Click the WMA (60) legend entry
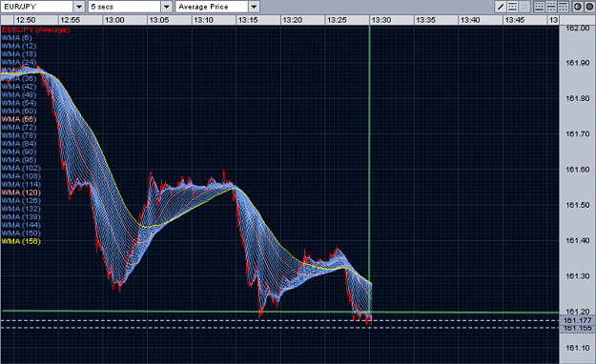 coord(19,111)
